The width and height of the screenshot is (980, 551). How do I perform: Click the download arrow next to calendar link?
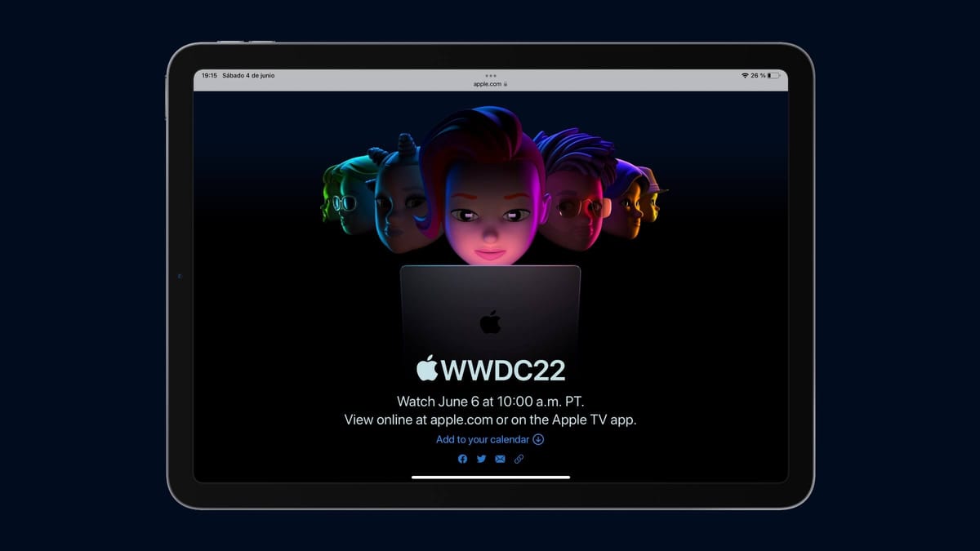pos(538,439)
